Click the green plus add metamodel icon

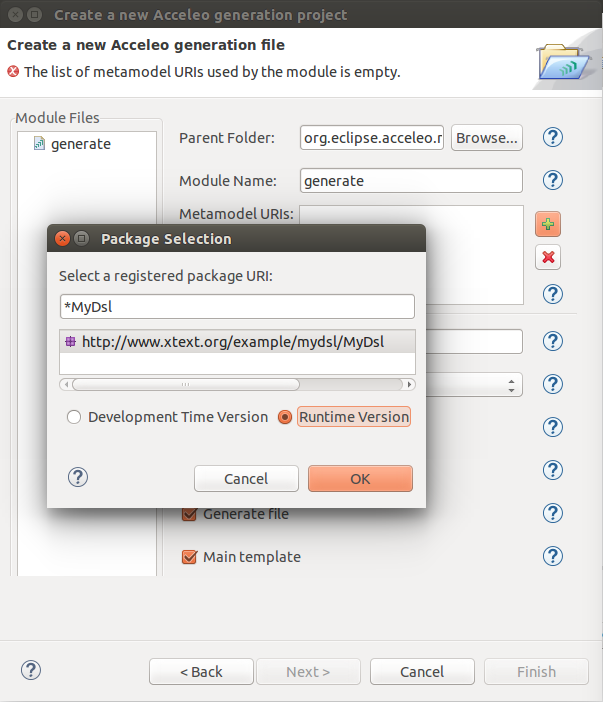point(547,222)
